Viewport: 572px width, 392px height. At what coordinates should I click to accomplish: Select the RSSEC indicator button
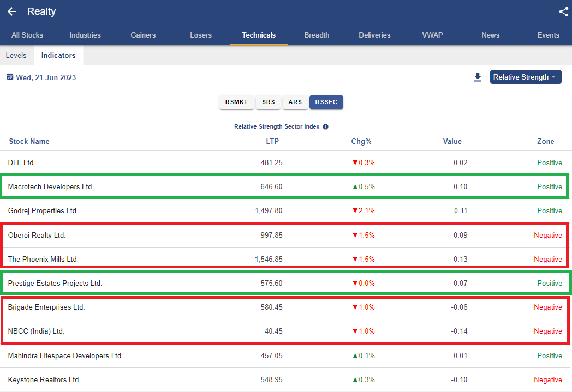(326, 102)
